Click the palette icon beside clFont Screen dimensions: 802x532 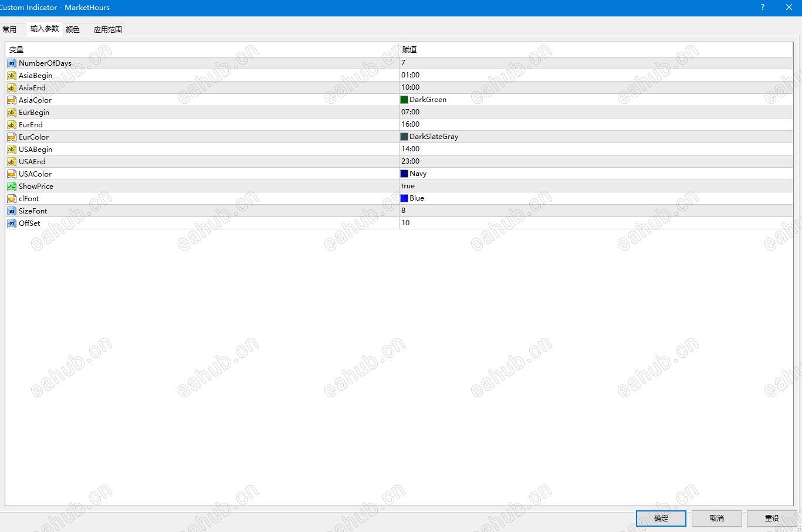pos(11,198)
